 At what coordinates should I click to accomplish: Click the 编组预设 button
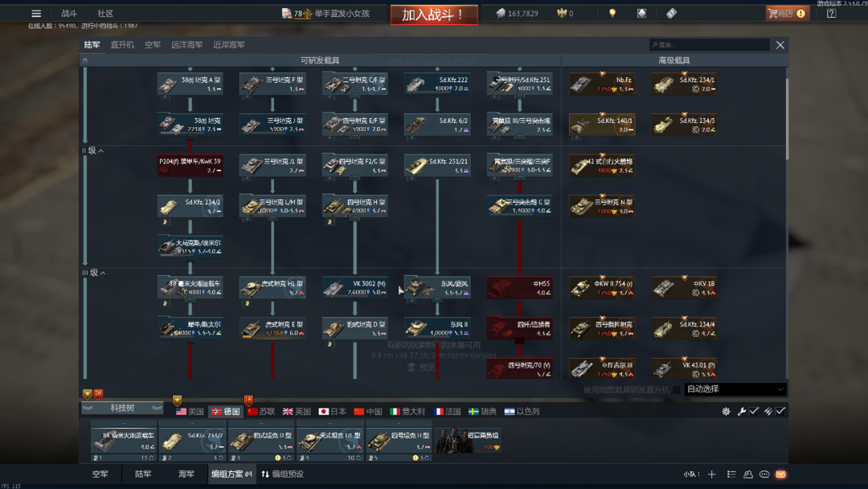tap(282, 475)
